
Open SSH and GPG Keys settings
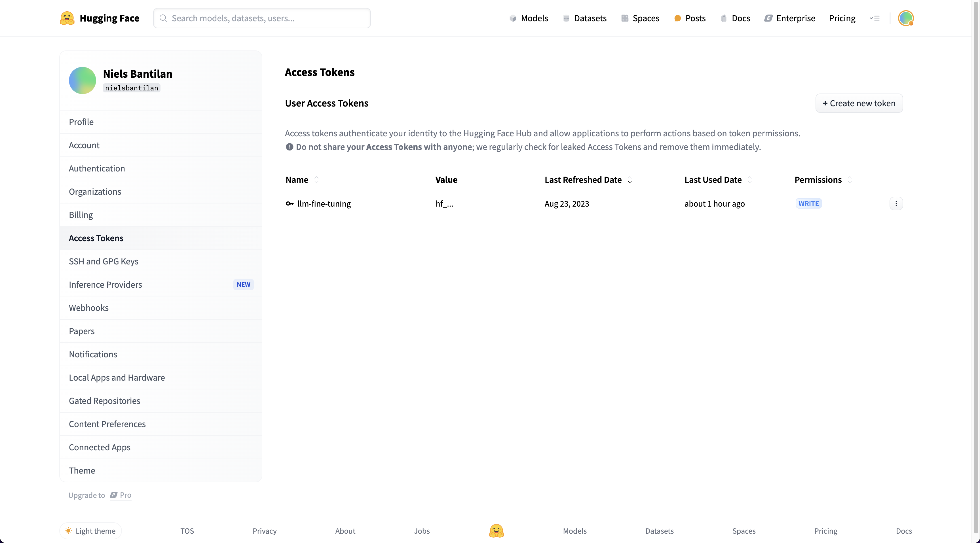tap(104, 261)
